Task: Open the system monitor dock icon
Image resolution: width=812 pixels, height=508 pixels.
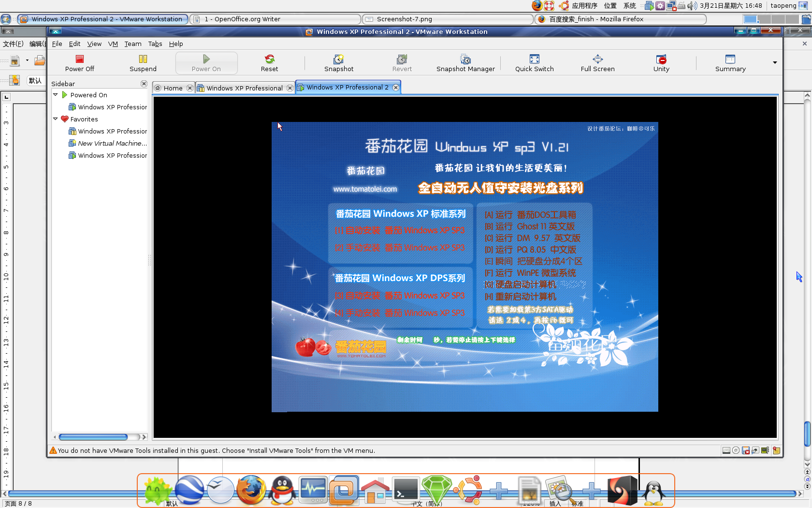Action: [313, 490]
